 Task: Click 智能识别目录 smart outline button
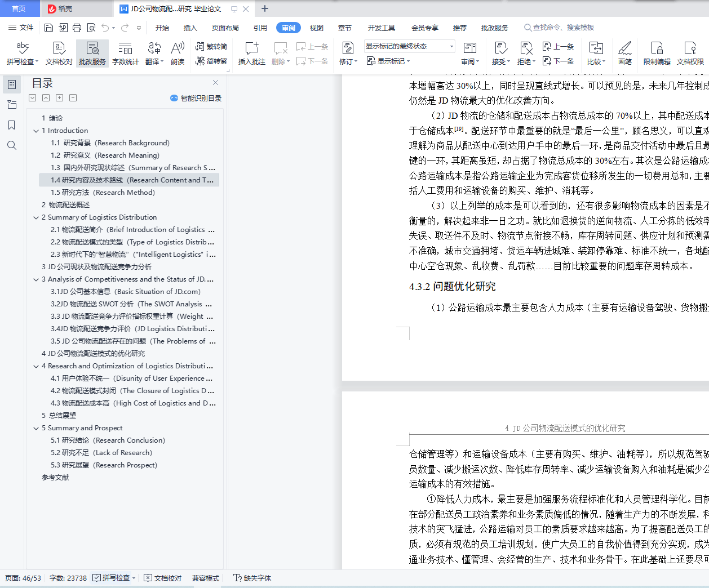[196, 98]
